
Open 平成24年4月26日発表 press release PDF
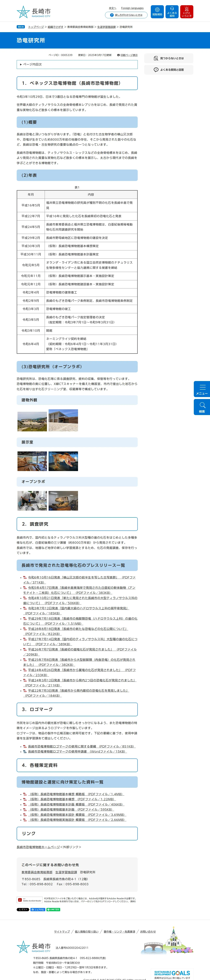tap(79, 672)
